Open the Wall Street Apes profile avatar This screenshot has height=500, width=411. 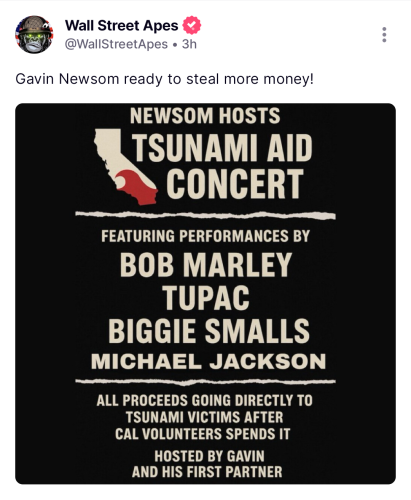[x=34, y=35]
